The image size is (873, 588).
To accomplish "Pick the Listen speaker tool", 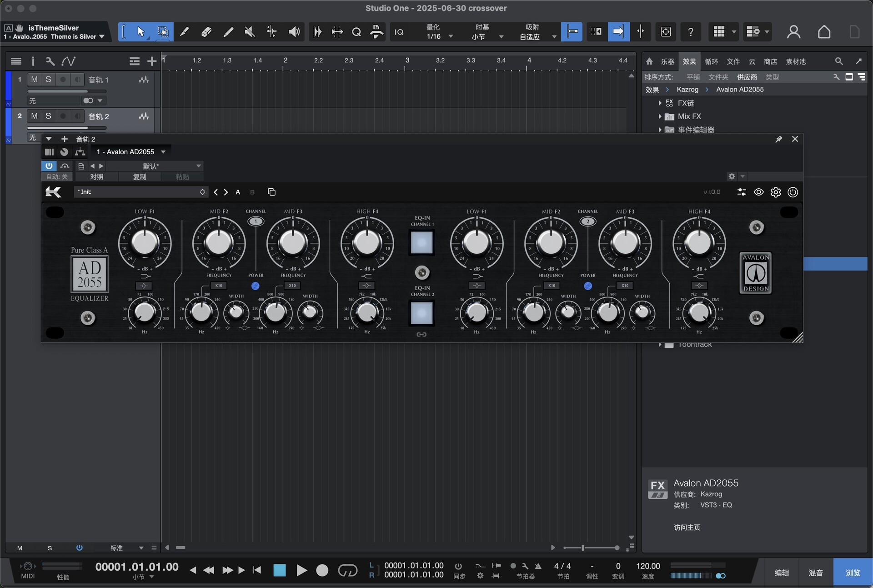I will pyautogui.click(x=294, y=32).
